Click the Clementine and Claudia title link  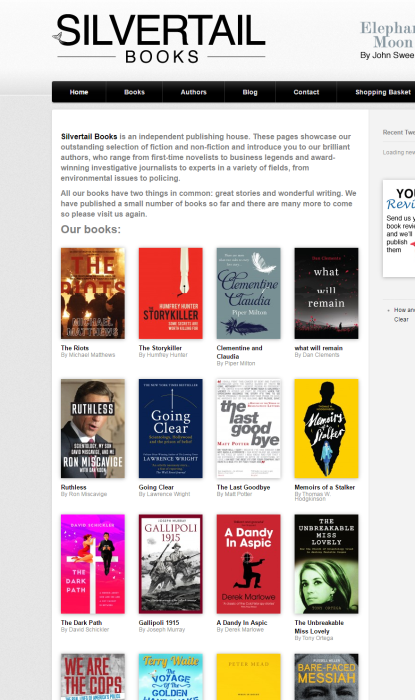[239, 352]
